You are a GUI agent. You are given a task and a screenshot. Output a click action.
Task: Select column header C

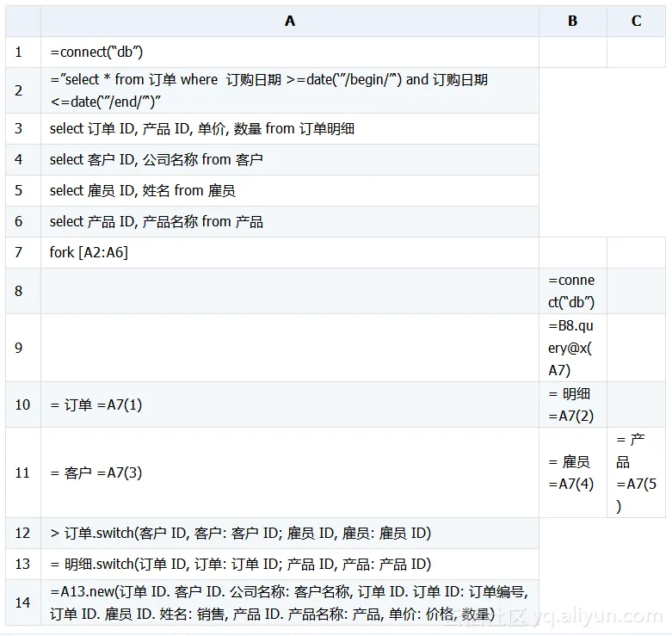point(637,21)
